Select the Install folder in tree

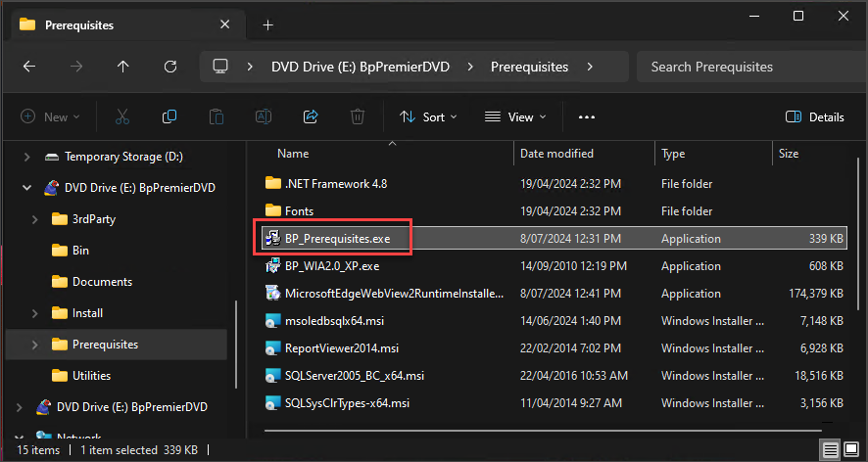87,313
